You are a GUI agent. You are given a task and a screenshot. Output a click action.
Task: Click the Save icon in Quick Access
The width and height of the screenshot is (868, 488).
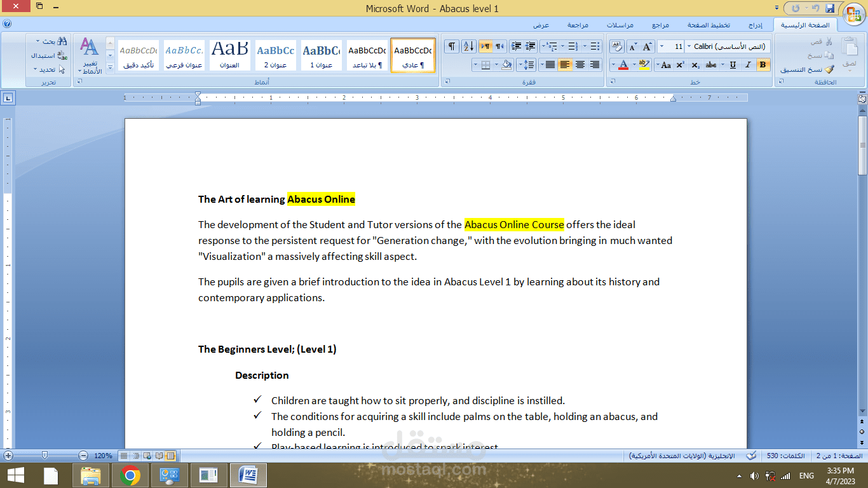click(829, 8)
